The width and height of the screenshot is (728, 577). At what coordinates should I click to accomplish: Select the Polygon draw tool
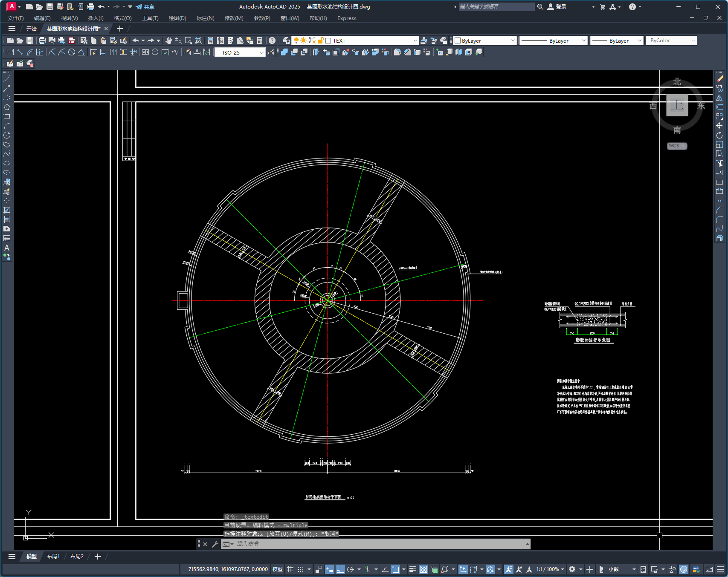7,107
